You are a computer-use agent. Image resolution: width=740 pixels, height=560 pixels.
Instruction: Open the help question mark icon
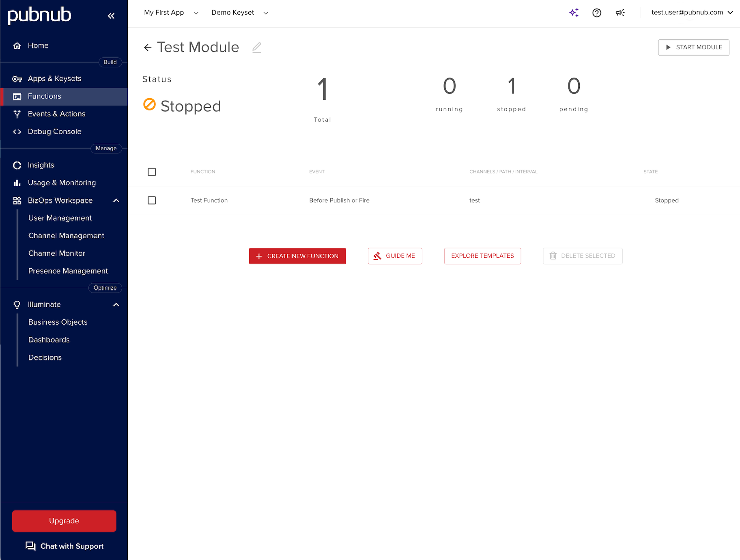[x=596, y=13]
